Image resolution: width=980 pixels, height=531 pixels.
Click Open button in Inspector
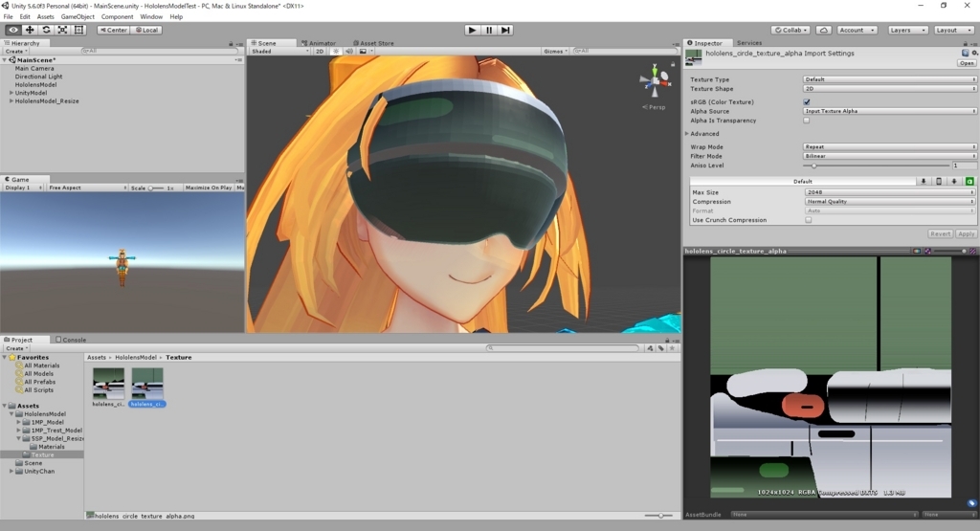pyautogui.click(x=967, y=63)
